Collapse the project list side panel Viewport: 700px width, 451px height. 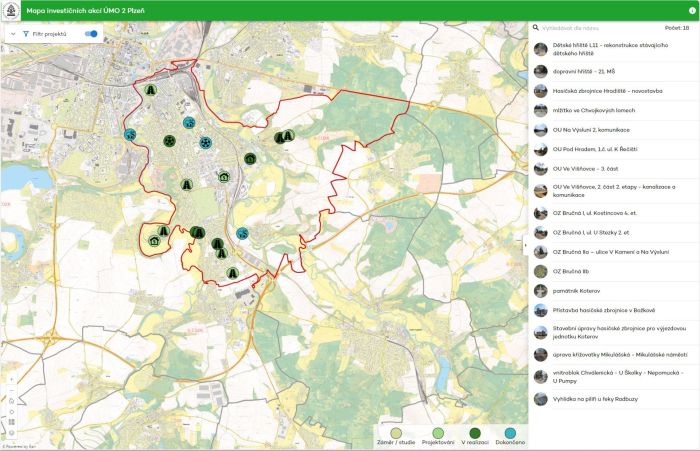coord(525,243)
